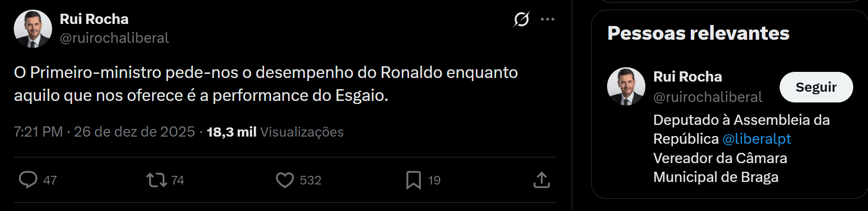
Task: Open Rui Rocha name in Pessoas relevantes
Action: pyautogui.click(x=687, y=77)
